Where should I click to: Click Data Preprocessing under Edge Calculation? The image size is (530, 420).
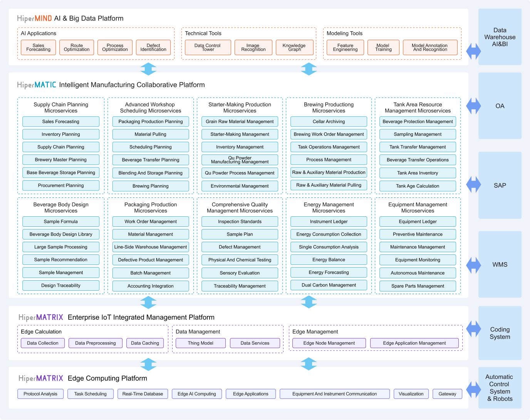pos(96,343)
